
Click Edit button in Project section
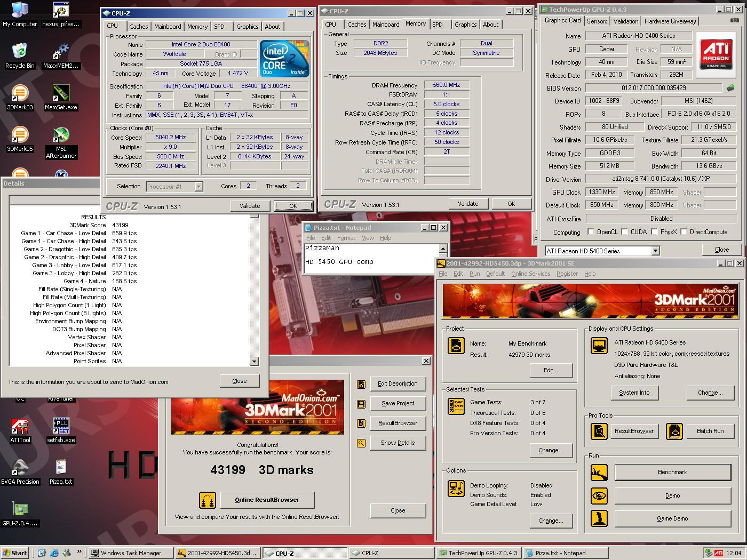pyautogui.click(x=551, y=370)
